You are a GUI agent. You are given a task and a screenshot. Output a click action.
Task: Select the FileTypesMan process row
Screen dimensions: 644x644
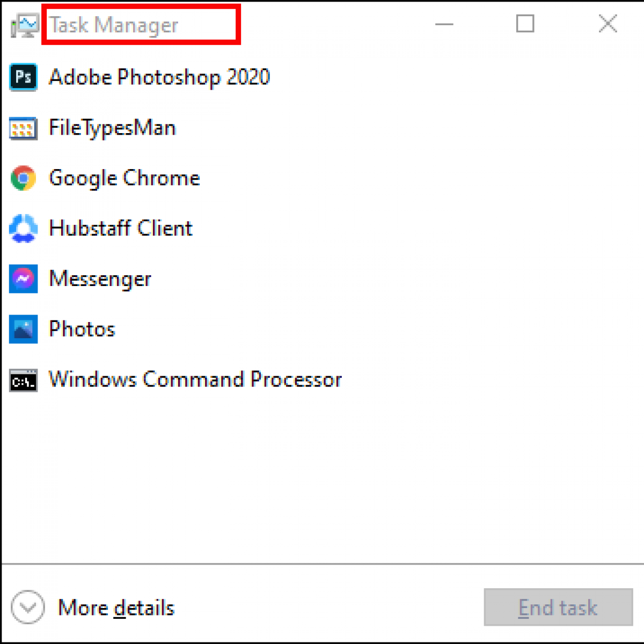(x=112, y=128)
